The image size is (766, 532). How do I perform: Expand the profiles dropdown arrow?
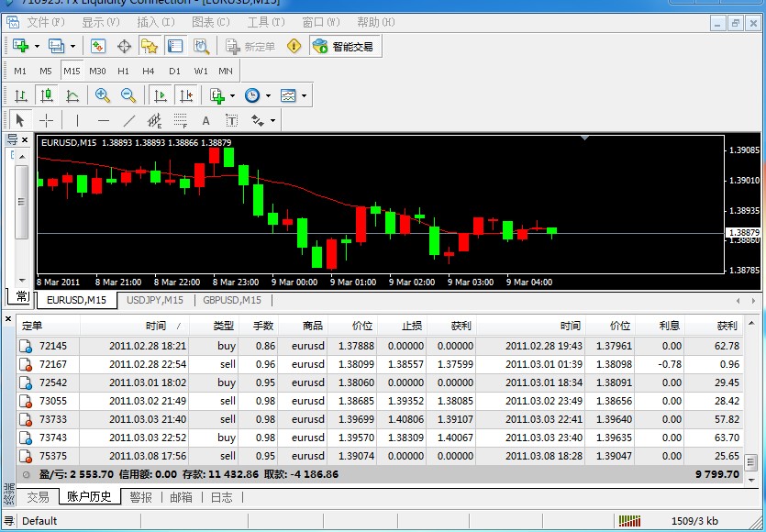72,47
